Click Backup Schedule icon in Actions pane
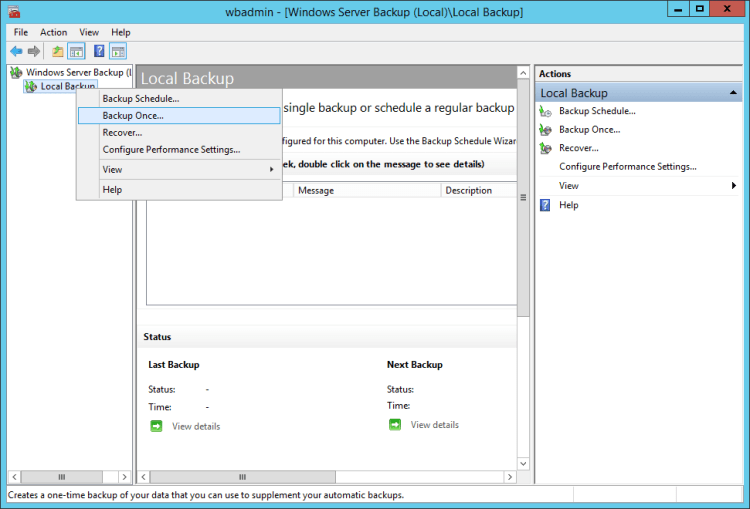Image resolution: width=750 pixels, height=509 pixels. [x=545, y=111]
